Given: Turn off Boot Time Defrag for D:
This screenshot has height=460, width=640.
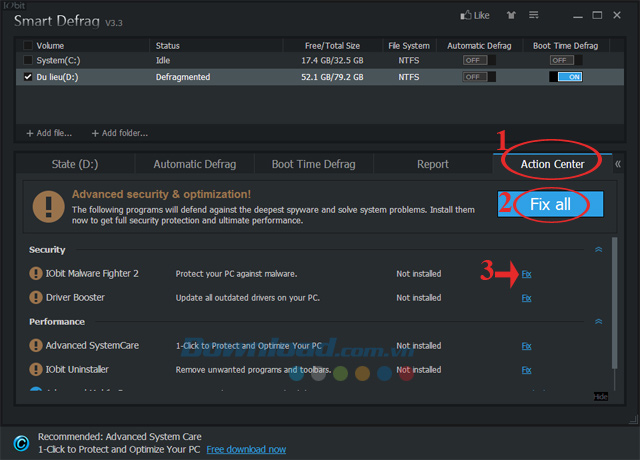Looking at the screenshot, I should pyautogui.click(x=567, y=77).
